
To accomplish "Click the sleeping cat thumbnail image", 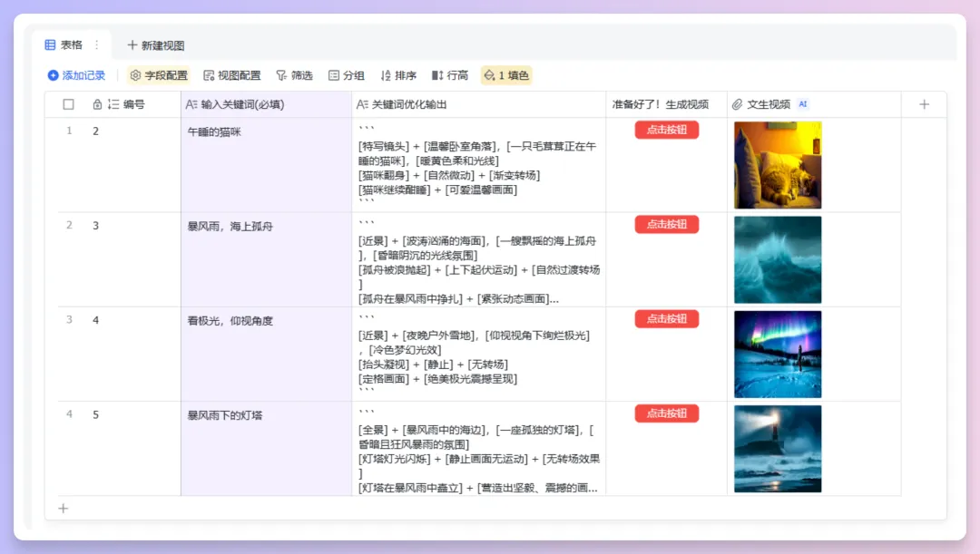I will (x=777, y=164).
